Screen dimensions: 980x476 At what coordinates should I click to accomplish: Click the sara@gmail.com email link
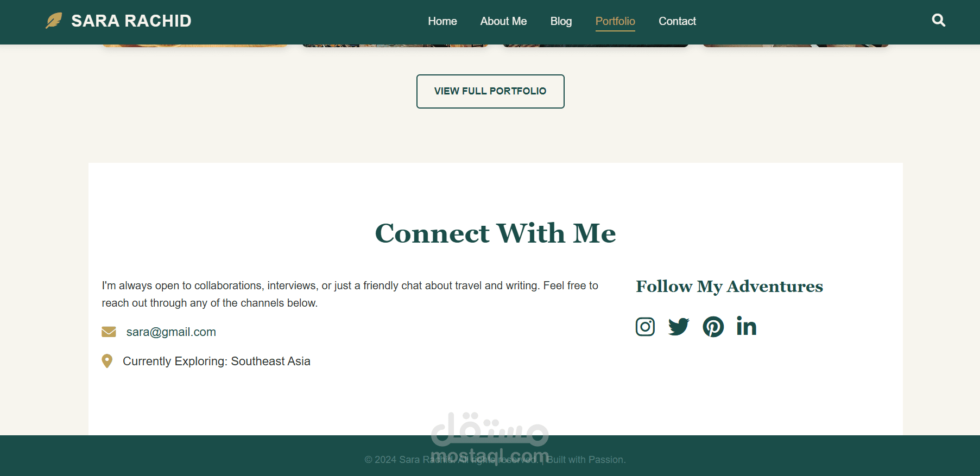pyautogui.click(x=171, y=332)
